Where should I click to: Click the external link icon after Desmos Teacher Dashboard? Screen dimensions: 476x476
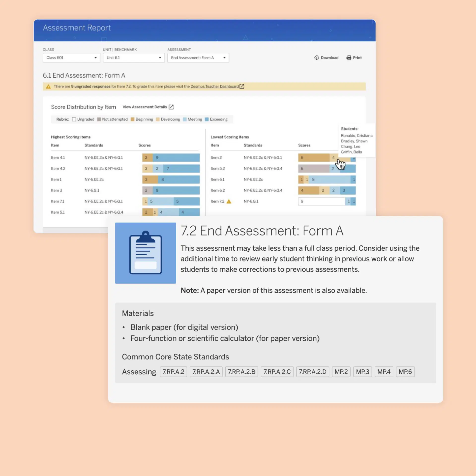242,86
